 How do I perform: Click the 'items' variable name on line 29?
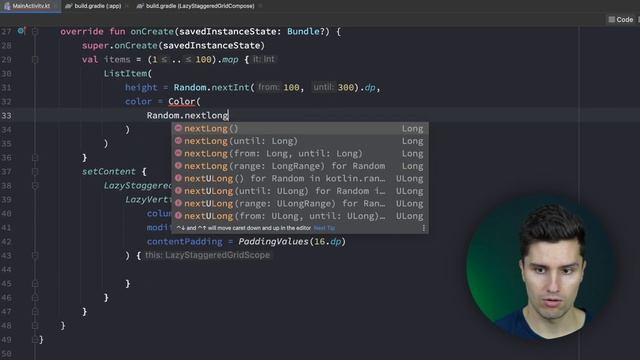(x=117, y=60)
